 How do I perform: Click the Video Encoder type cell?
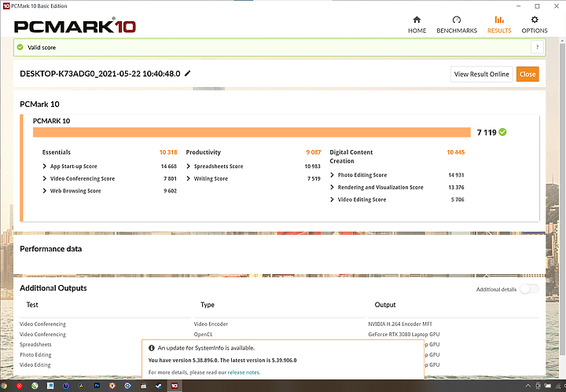tap(211, 324)
